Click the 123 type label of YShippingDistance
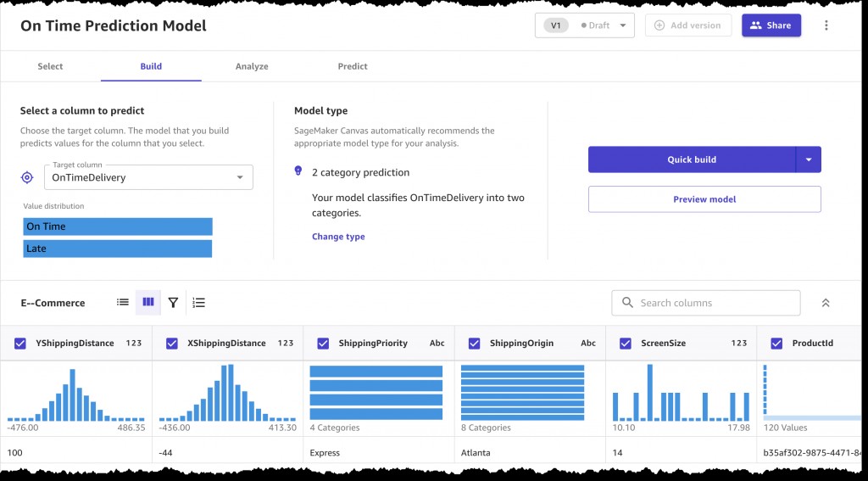This screenshot has width=868, height=481. click(x=134, y=343)
